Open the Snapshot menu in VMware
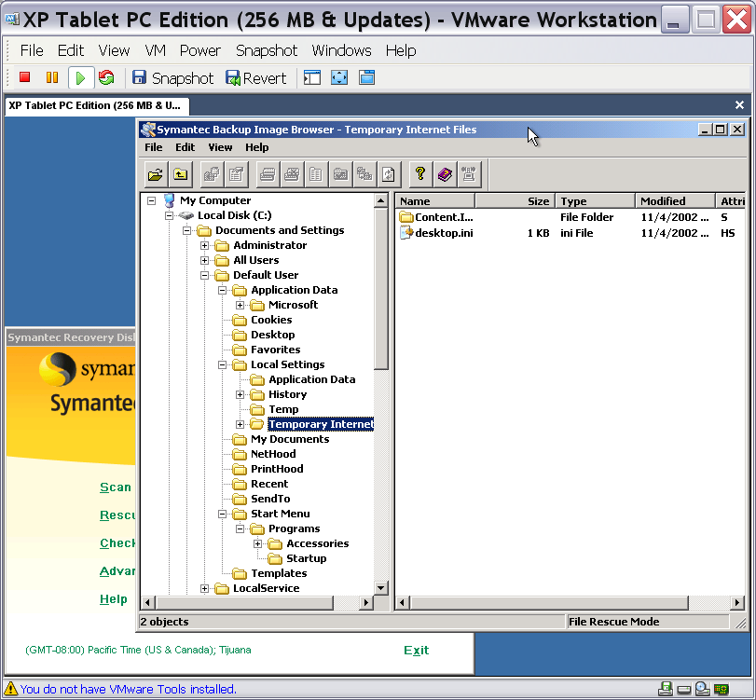 click(x=266, y=50)
